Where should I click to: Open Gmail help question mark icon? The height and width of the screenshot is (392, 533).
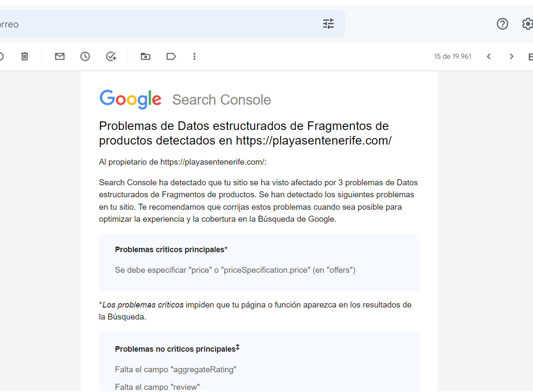[502, 24]
